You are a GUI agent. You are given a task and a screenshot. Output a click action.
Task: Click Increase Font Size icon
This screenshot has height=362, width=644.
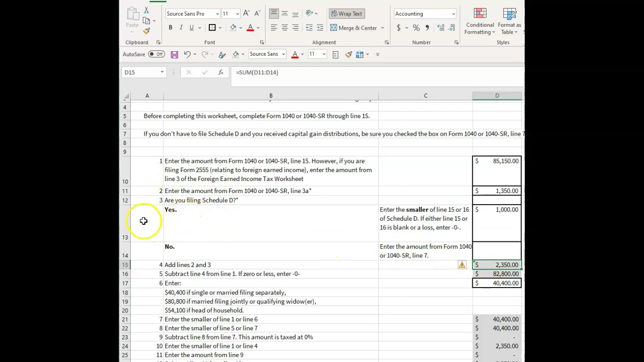click(246, 14)
